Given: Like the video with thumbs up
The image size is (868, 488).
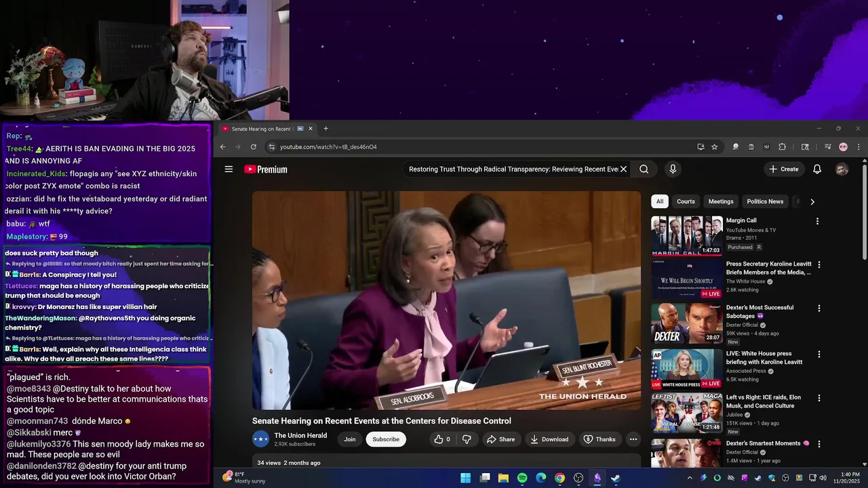Looking at the screenshot, I should pyautogui.click(x=442, y=439).
